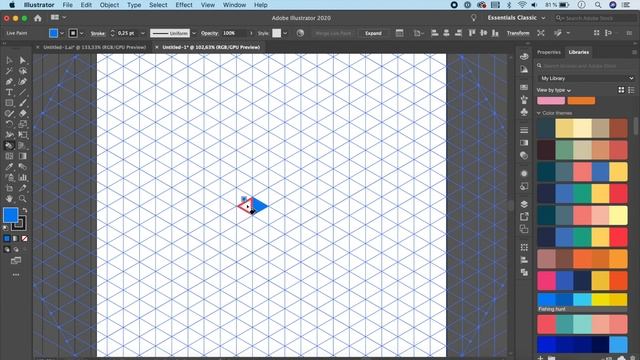Screen dimensions: 640x360
Task: Open the stroke color dropdown arrow
Action: point(82,33)
